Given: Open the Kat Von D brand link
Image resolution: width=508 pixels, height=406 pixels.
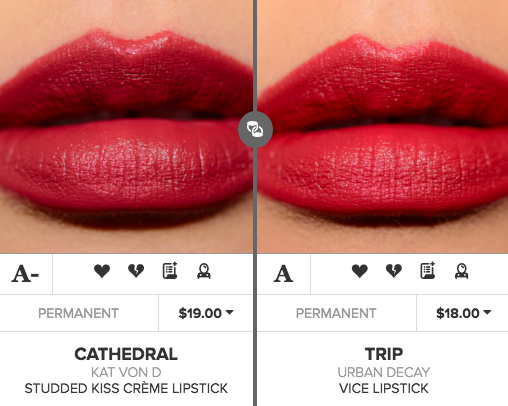Looking at the screenshot, I should (126, 372).
